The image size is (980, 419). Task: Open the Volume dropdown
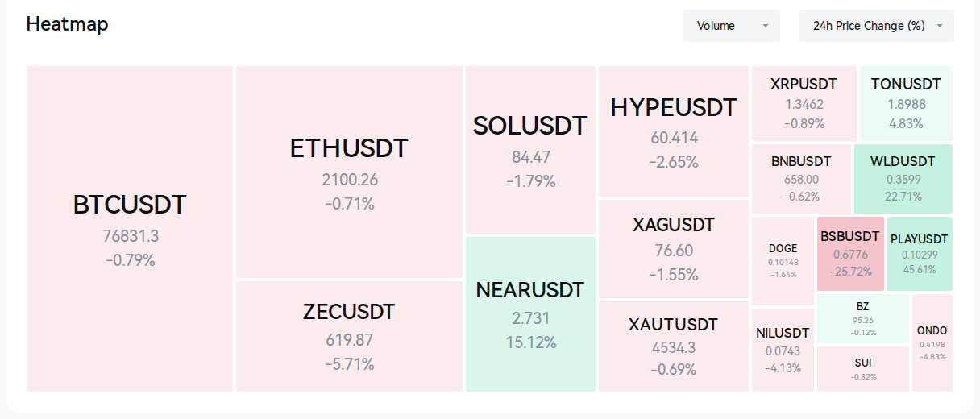732,26
